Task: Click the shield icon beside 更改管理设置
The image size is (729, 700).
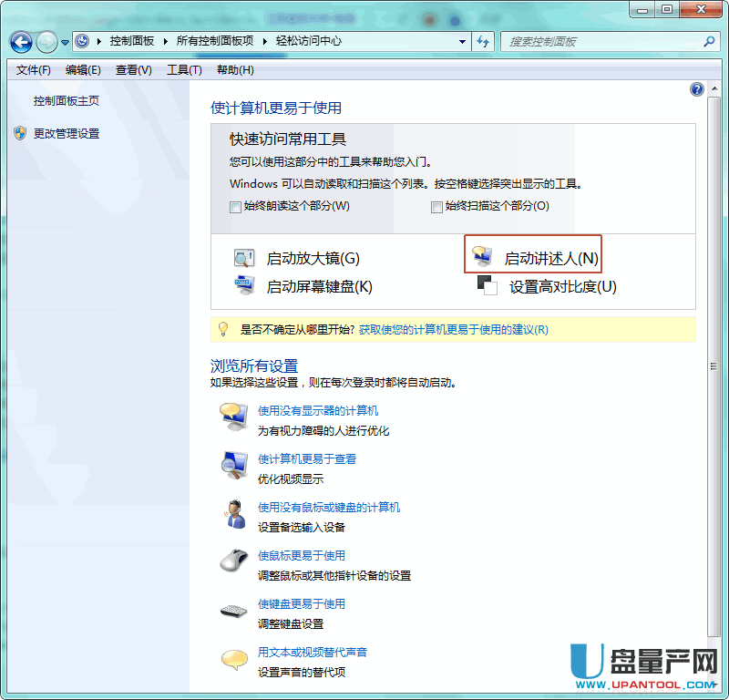Action: click(x=20, y=134)
